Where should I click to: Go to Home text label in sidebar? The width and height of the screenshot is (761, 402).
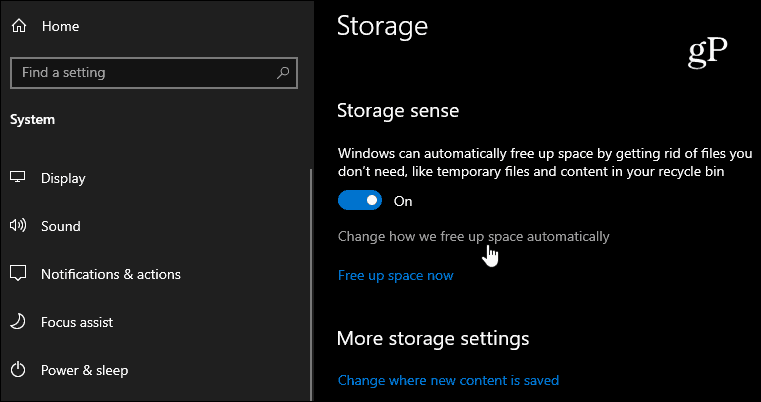[60, 26]
